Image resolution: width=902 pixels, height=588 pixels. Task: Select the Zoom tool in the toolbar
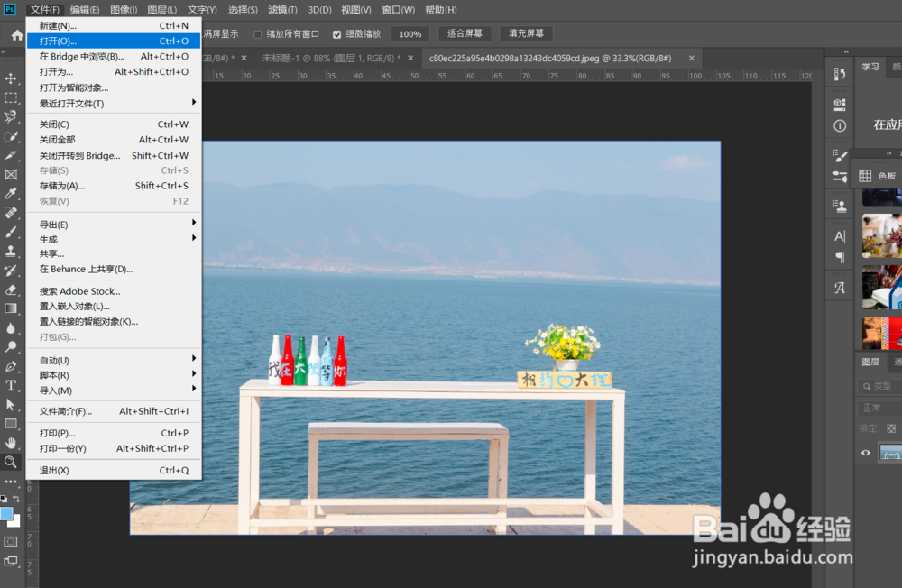[12, 462]
